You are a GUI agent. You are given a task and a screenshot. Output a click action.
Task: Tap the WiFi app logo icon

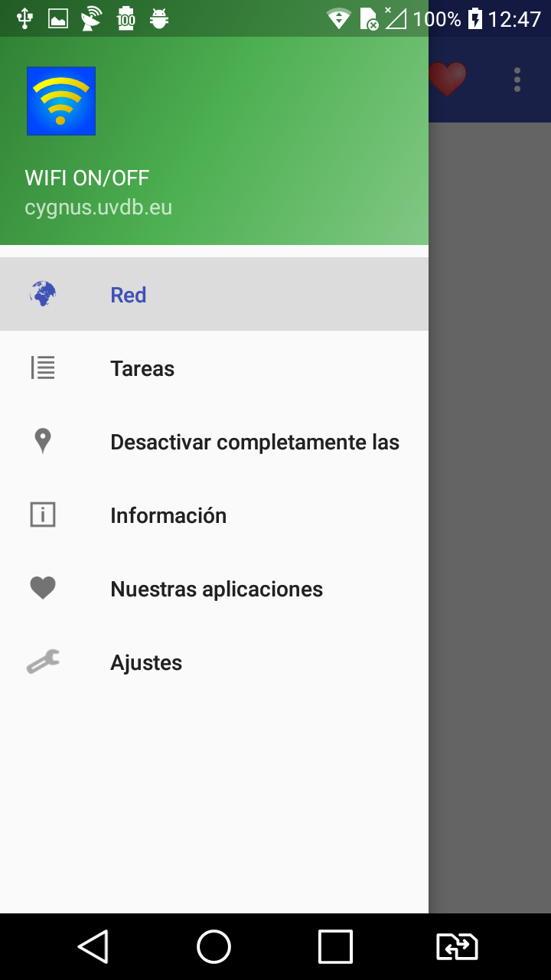61,101
